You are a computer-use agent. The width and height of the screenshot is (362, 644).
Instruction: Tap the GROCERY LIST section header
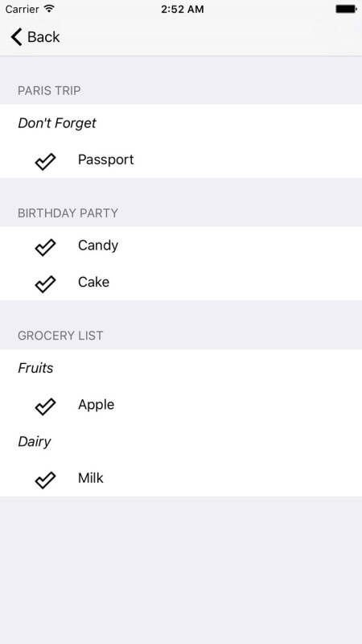pos(60,336)
